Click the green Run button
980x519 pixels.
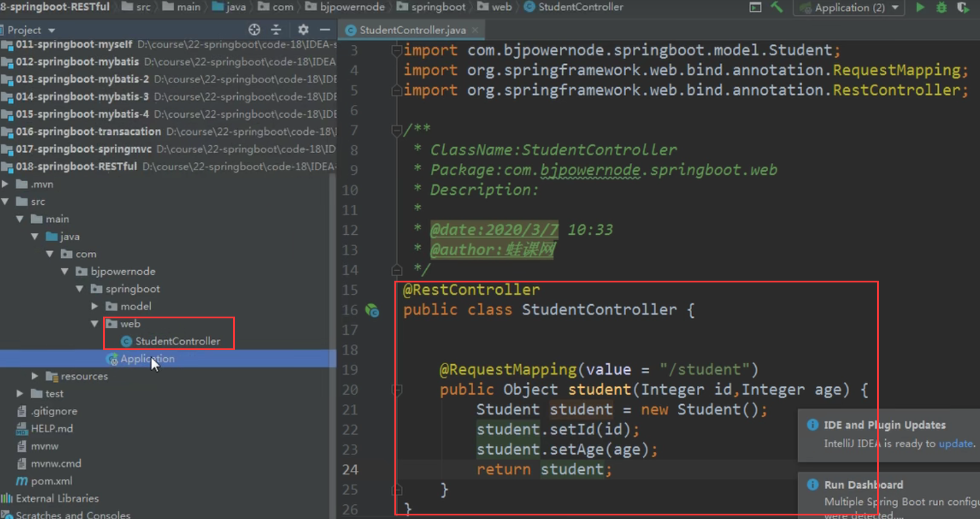pyautogui.click(x=921, y=7)
